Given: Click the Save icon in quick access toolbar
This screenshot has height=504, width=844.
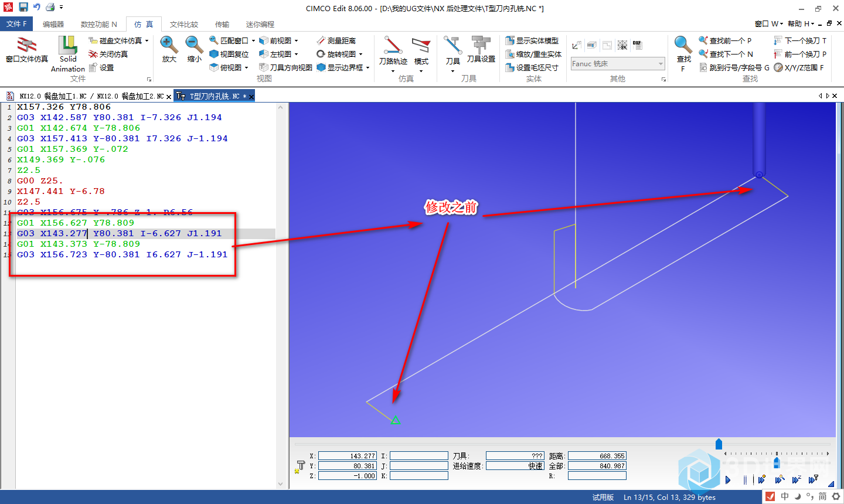Looking at the screenshot, I should click(23, 7).
